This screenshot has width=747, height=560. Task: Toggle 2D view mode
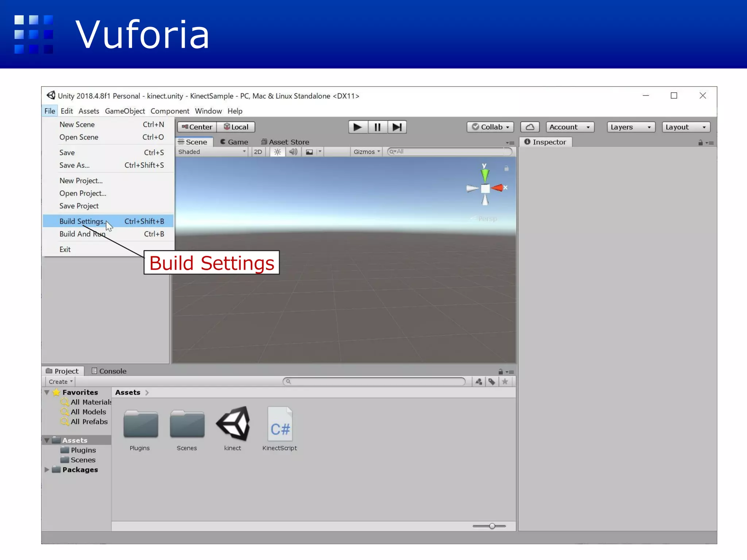click(x=258, y=152)
